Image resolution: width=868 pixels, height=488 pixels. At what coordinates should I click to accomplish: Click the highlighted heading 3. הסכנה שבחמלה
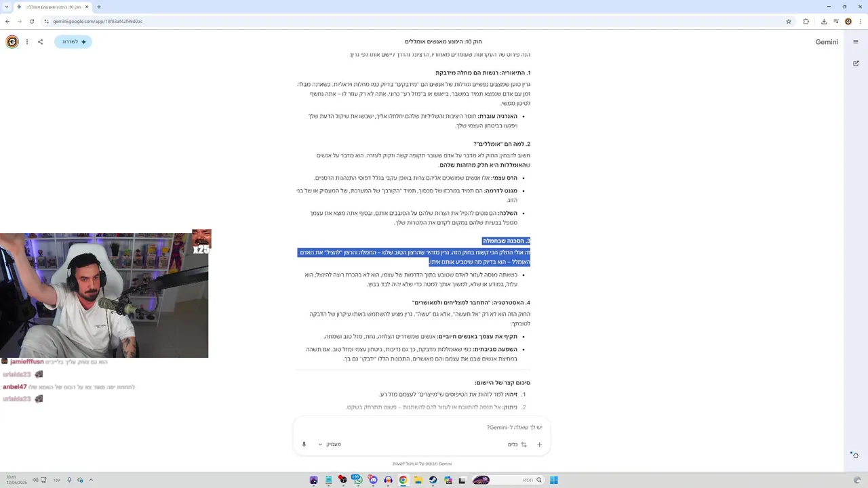pyautogui.click(x=506, y=241)
